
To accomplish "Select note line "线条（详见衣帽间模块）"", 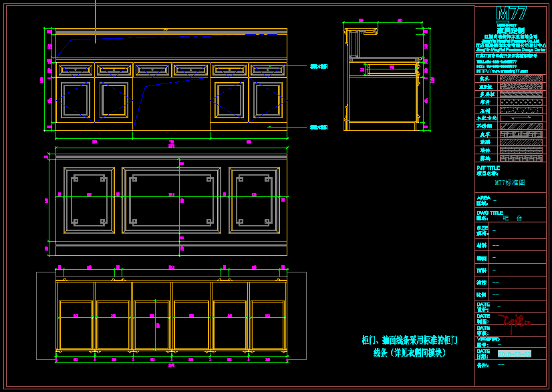I will [x=410, y=352].
